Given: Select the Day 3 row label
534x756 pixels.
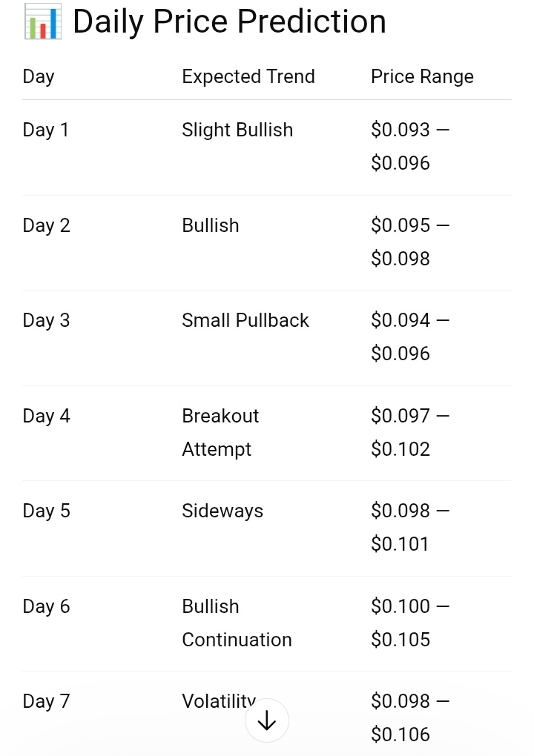Looking at the screenshot, I should [47, 320].
